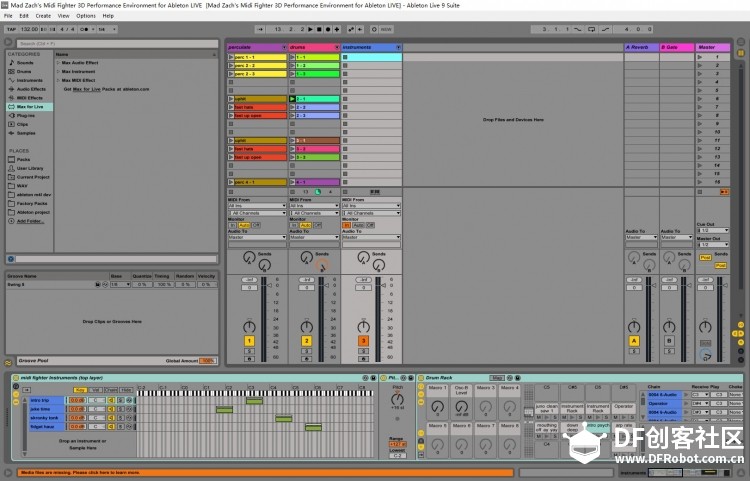Viewport: 750px width, 481px height.
Task: Set the instruments track Monitor to In
Action: [x=346, y=225]
